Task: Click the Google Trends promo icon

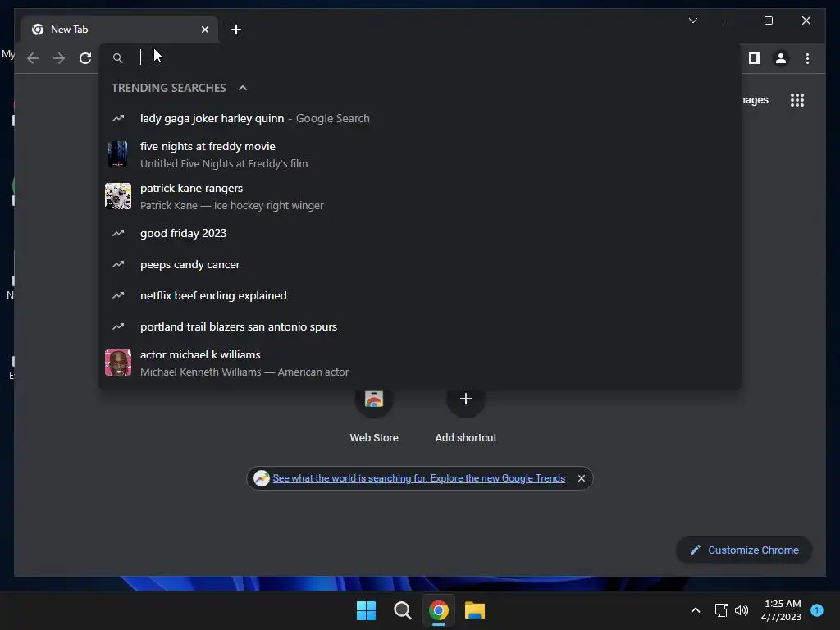Action: (262, 478)
